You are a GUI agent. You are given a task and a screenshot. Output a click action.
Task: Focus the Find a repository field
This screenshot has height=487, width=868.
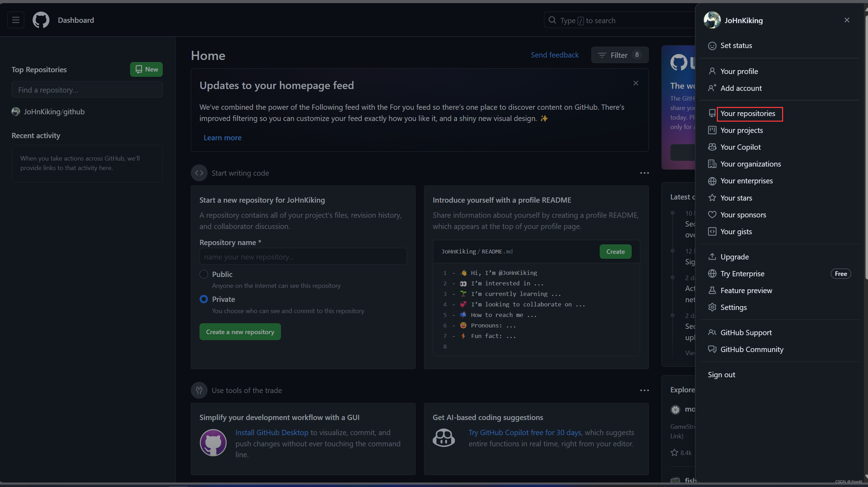pos(87,89)
